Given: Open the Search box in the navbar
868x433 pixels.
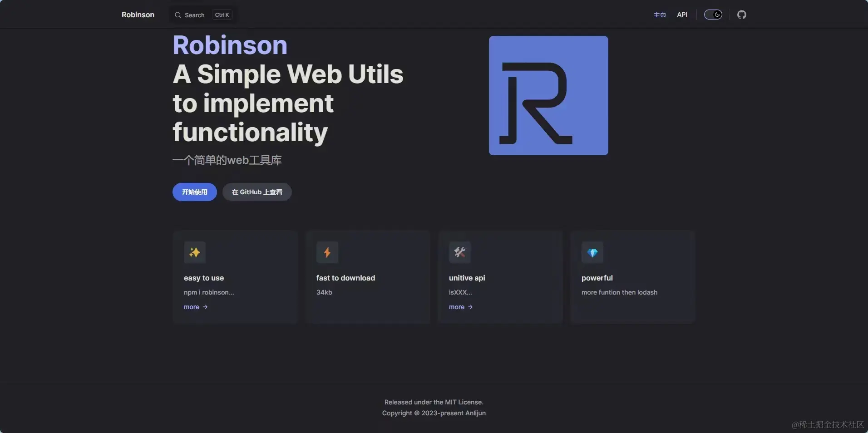Looking at the screenshot, I should click(x=202, y=15).
